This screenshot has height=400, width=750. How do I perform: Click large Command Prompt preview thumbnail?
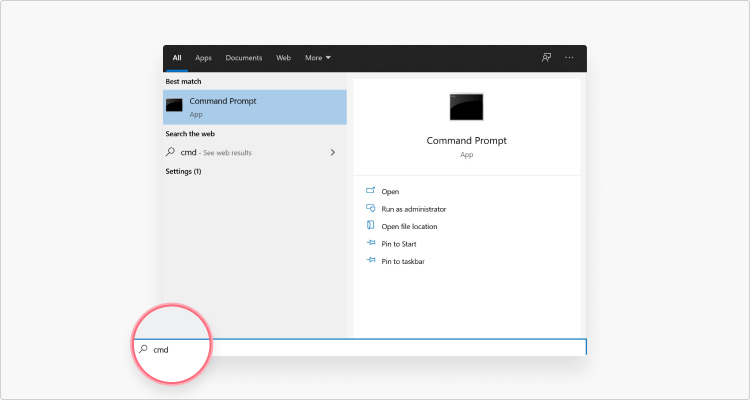point(466,107)
